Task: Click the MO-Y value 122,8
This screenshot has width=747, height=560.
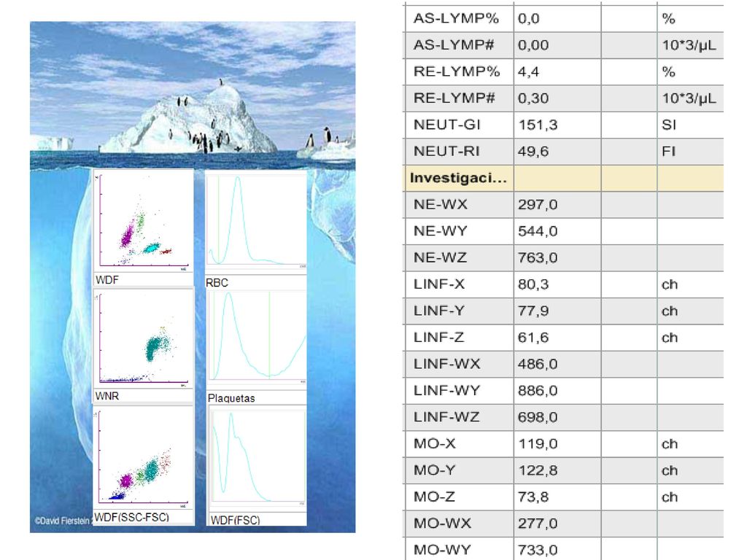Action: 538,470
